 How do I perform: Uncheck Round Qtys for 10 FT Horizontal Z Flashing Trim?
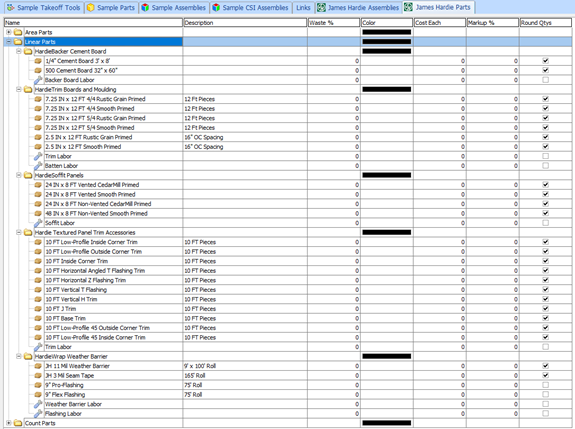point(545,280)
